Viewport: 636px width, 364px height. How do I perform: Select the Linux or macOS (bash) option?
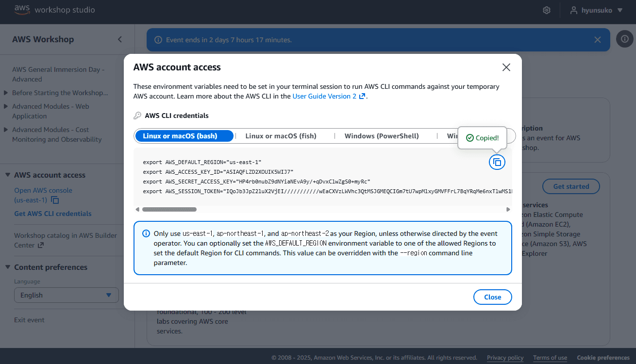[184, 136]
